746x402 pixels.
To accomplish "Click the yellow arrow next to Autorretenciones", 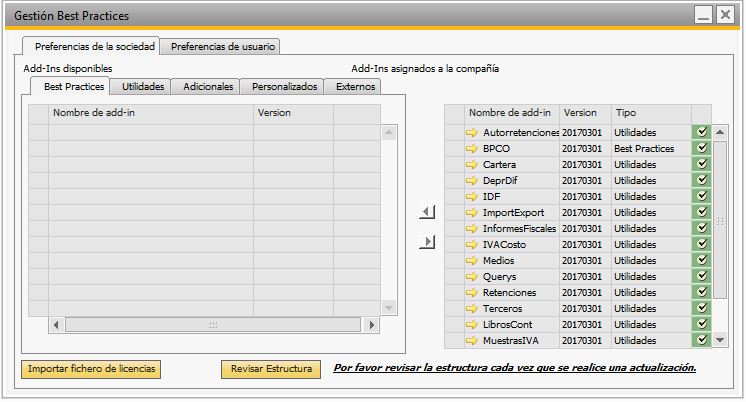I will pyautogui.click(x=472, y=132).
